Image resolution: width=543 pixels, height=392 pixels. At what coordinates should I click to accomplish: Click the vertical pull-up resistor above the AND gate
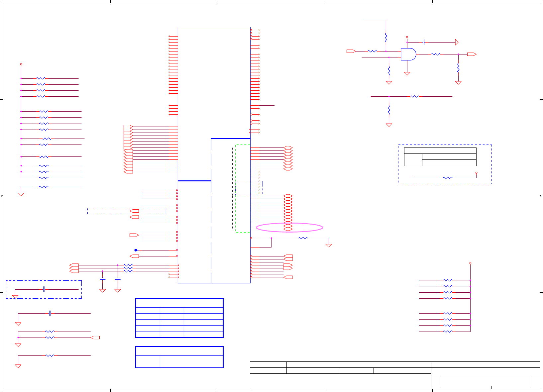386,37
